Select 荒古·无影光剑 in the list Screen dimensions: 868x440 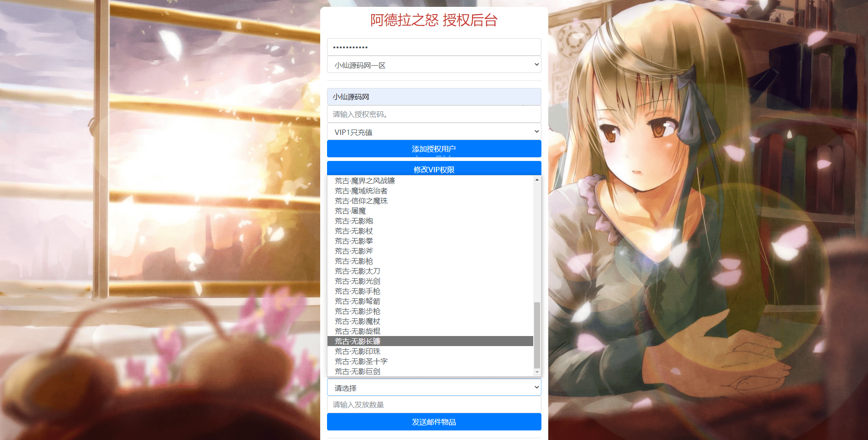point(430,281)
